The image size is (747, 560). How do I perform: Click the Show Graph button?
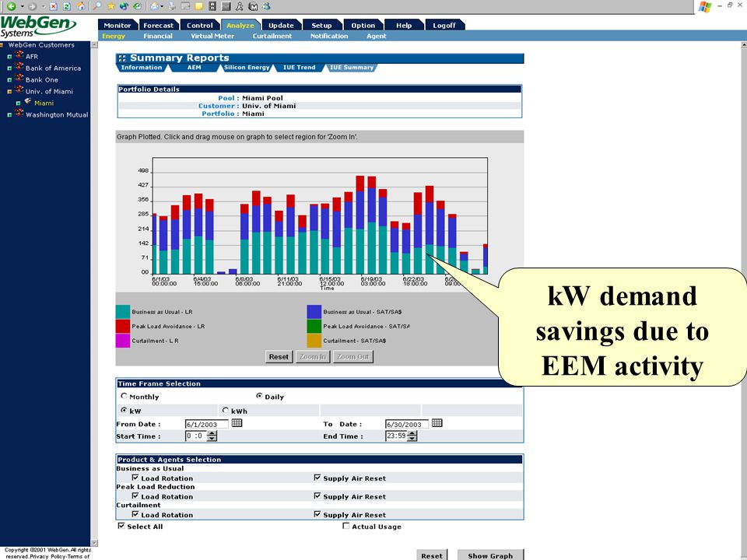click(x=490, y=555)
